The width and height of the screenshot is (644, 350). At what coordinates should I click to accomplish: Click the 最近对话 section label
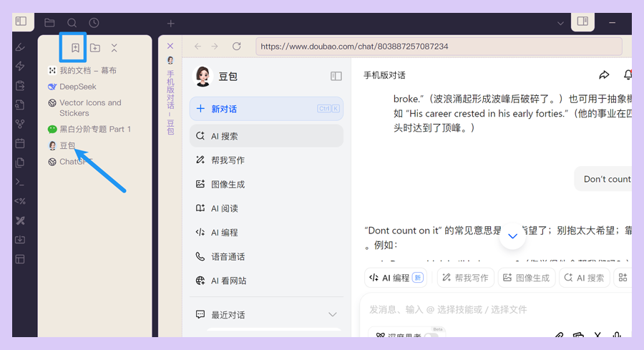pyautogui.click(x=228, y=315)
